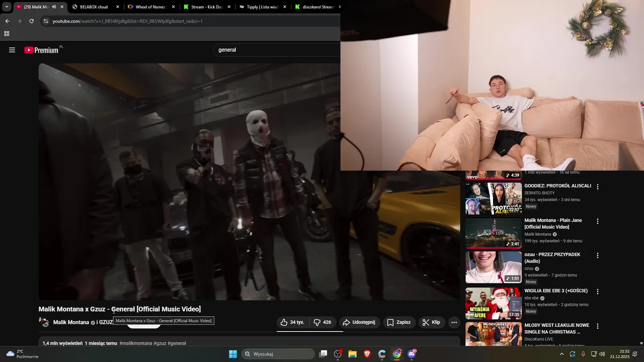Share the video via Udostępnij
Image resolution: width=644 pixels, height=362 pixels.
[x=359, y=322]
